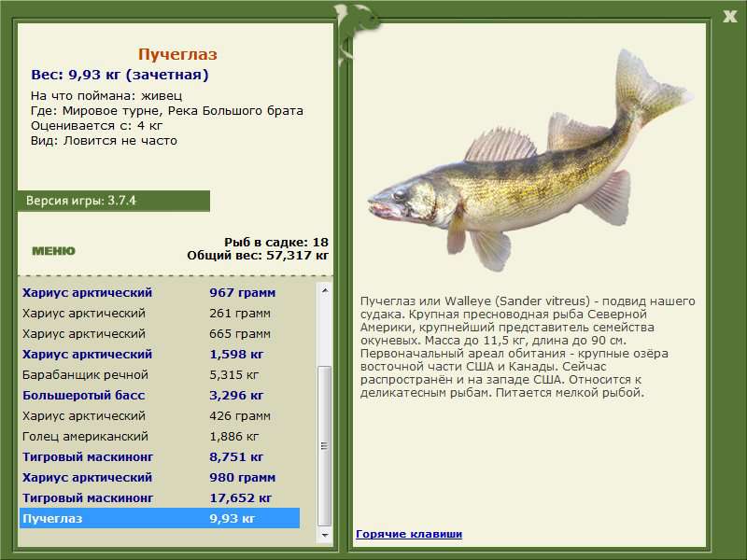Click the fish list scrollbar thumb
This screenshot has width=747, height=560.
pyautogui.click(x=325, y=446)
